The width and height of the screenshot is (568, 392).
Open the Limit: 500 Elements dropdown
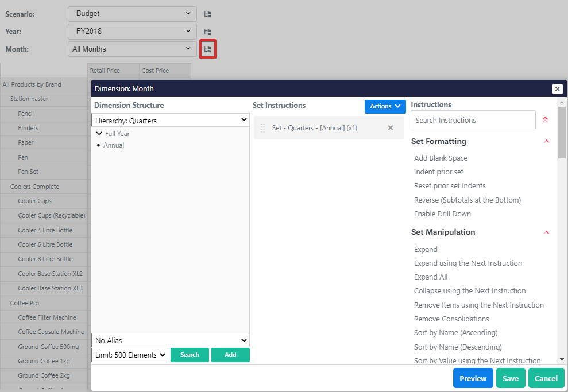(130, 355)
